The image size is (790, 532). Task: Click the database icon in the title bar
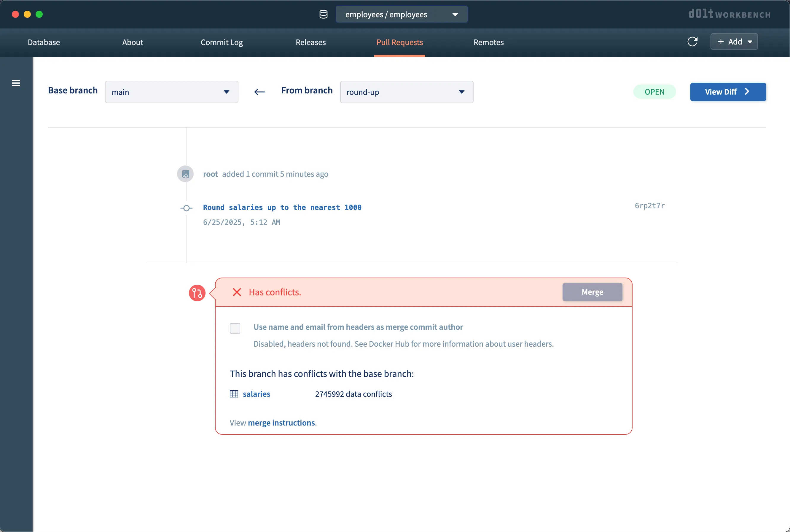[x=323, y=14]
